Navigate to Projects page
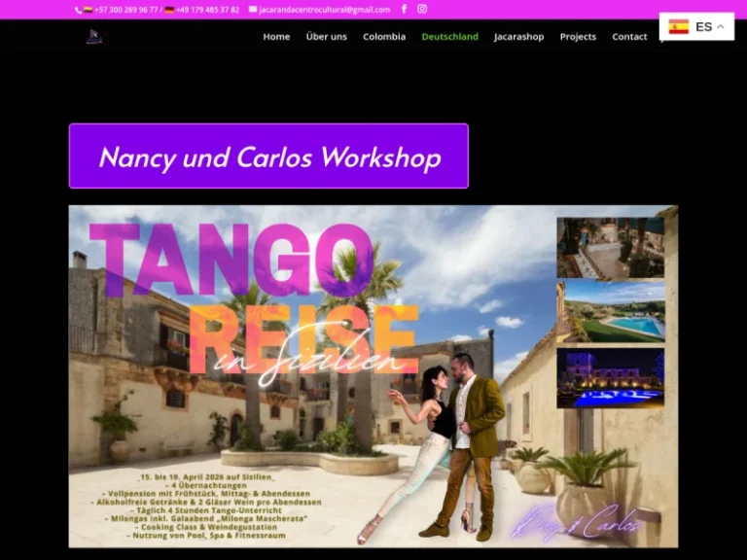Viewport: 747px width, 560px height. point(578,37)
